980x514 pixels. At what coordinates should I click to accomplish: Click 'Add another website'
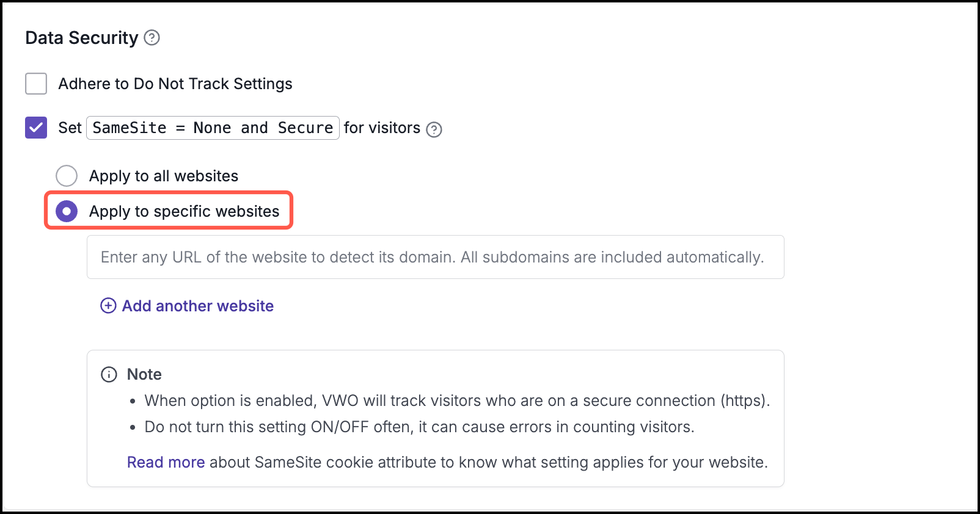pos(197,305)
